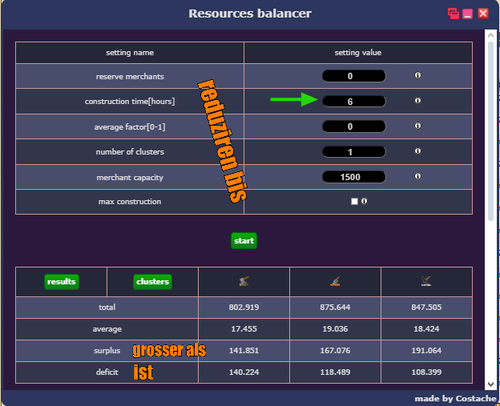Click the 'construction time[hours]' label

tap(130, 101)
